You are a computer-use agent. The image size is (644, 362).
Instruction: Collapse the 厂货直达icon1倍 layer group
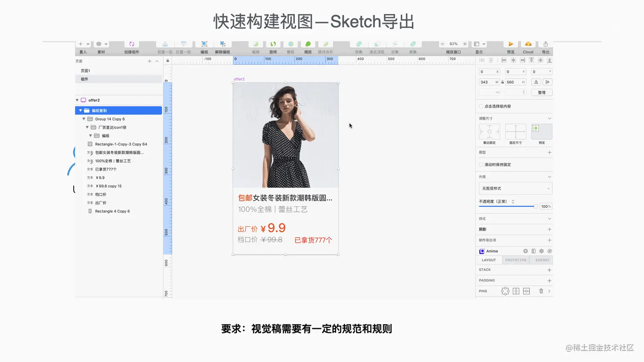(x=87, y=127)
